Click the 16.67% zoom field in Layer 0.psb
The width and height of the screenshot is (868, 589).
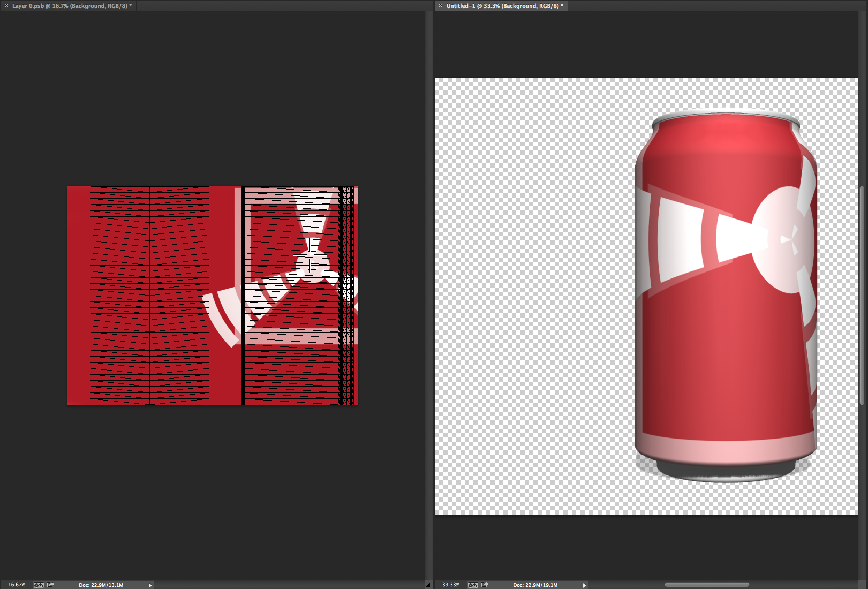[16, 585]
